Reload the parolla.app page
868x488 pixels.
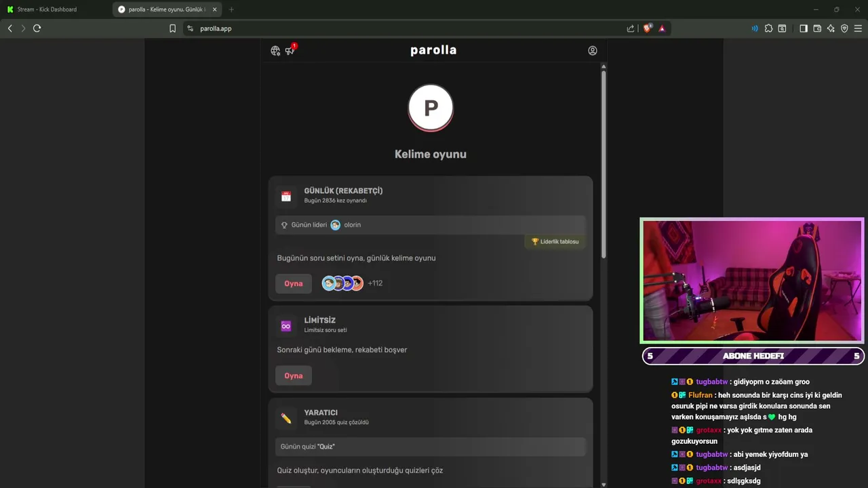[x=37, y=28]
